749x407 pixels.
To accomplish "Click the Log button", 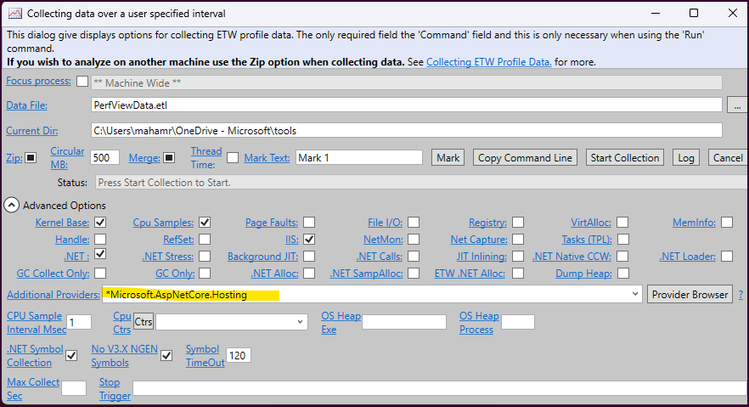I will click(x=686, y=158).
